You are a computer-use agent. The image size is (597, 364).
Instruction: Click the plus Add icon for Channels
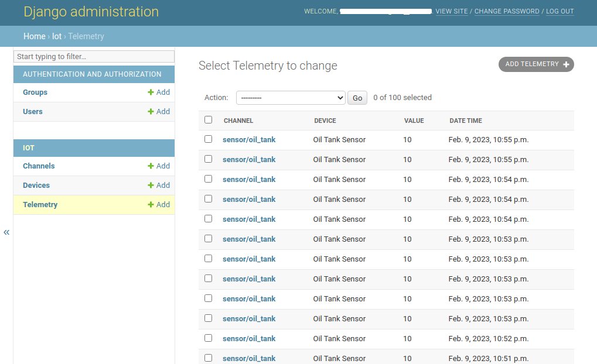point(159,166)
